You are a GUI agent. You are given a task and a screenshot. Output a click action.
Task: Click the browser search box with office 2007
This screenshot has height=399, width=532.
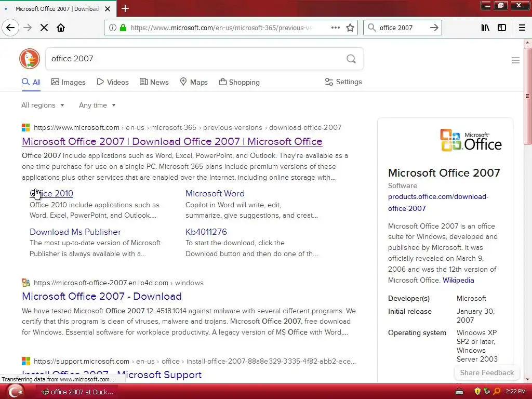[402, 28]
